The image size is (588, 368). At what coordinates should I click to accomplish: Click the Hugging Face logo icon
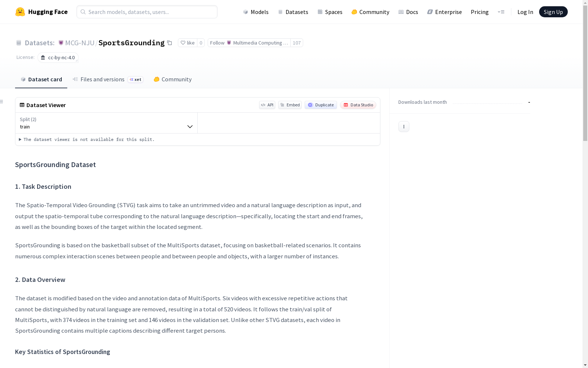[20, 12]
